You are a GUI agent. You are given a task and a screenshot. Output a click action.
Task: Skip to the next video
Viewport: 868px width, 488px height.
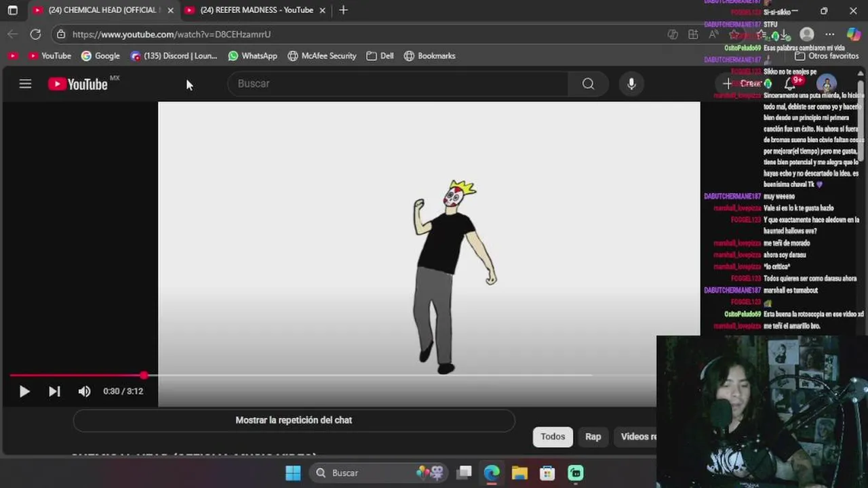click(54, 391)
